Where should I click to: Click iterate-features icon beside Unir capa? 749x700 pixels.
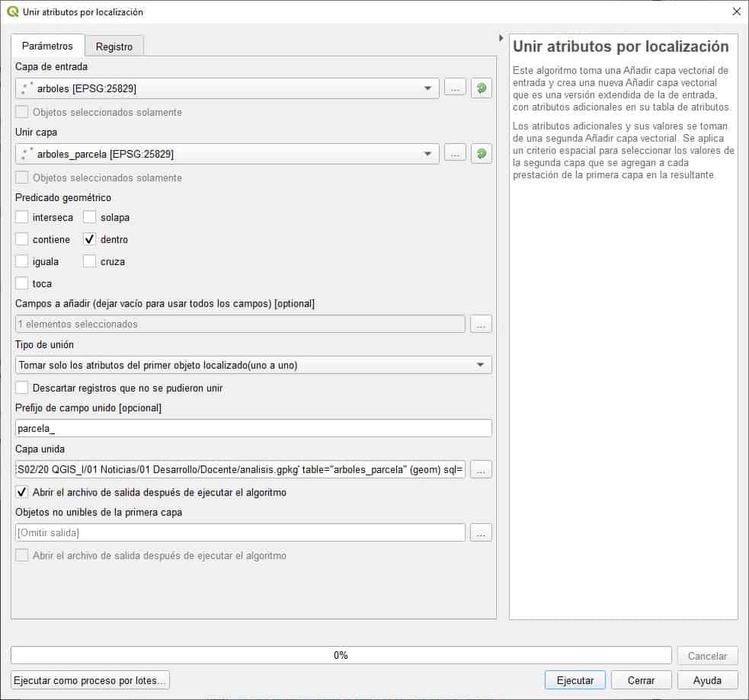(x=481, y=154)
